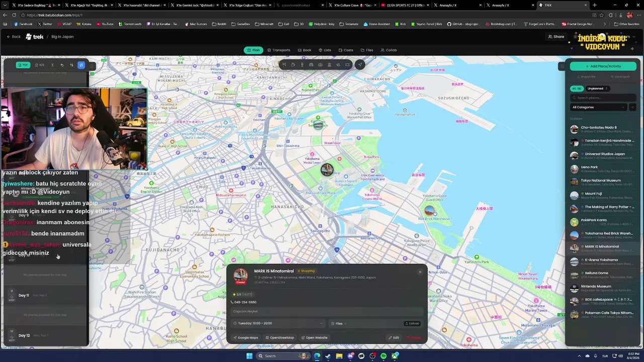Open place in OpenStreetMap
The image size is (644, 362).
point(280,337)
